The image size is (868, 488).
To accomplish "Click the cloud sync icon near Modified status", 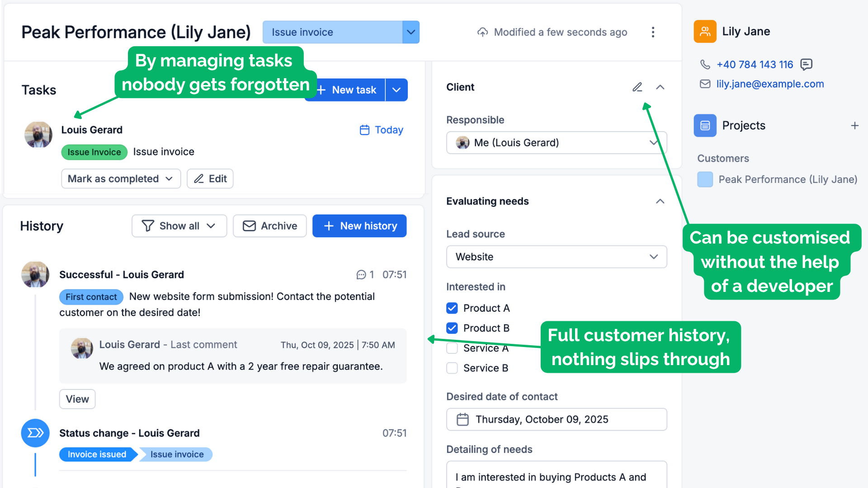I will [x=482, y=32].
